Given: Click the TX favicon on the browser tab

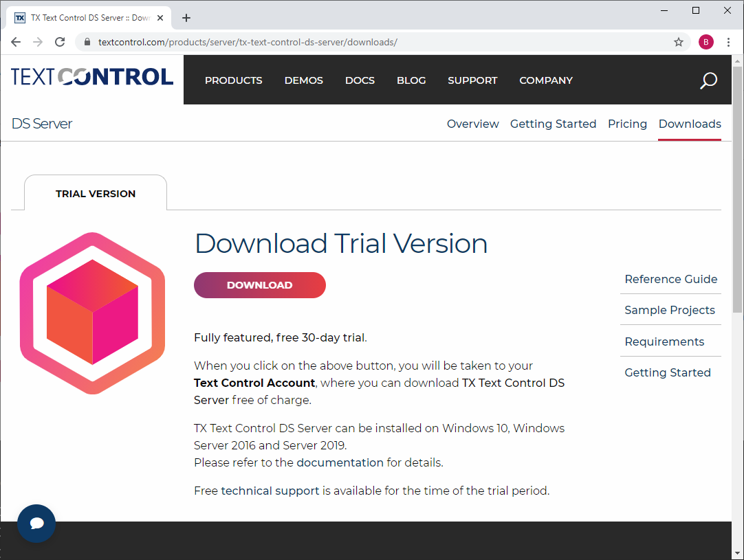Looking at the screenshot, I should pos(20,18).
